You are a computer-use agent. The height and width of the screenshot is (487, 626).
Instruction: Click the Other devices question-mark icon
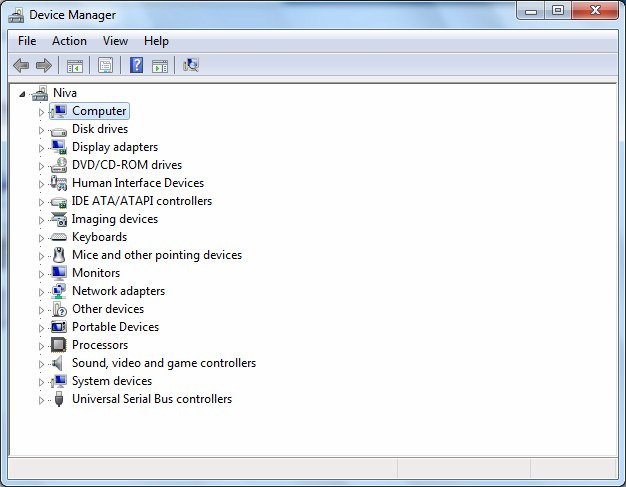pyautogui.click(x=59, y=309)
